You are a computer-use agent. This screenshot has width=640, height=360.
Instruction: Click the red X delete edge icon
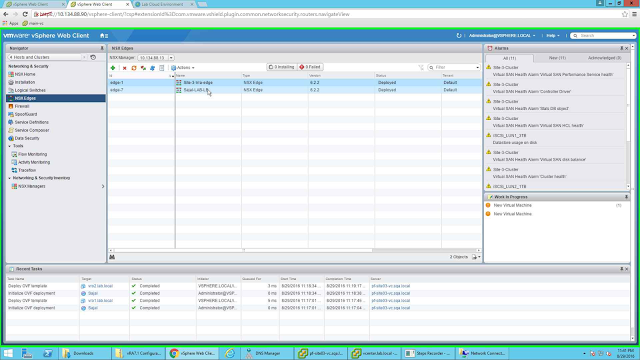point(124,68)
